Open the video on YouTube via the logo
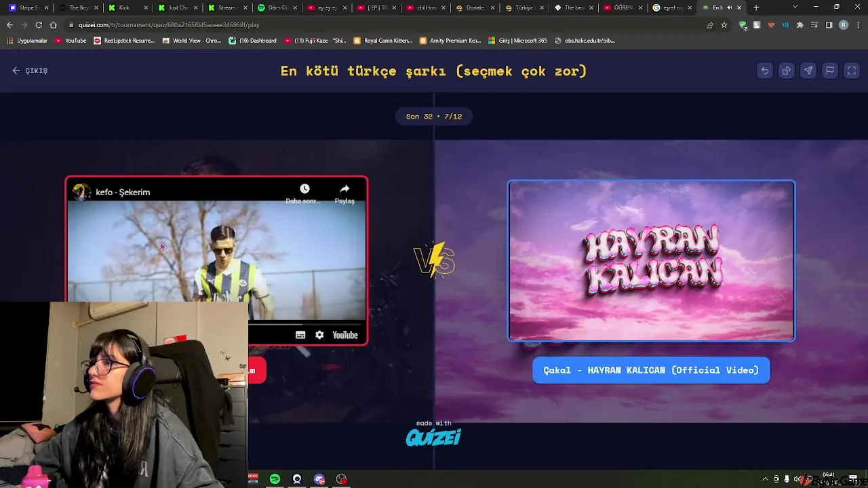The width and height of the screenshot is (868, 488). click(344, 335)
